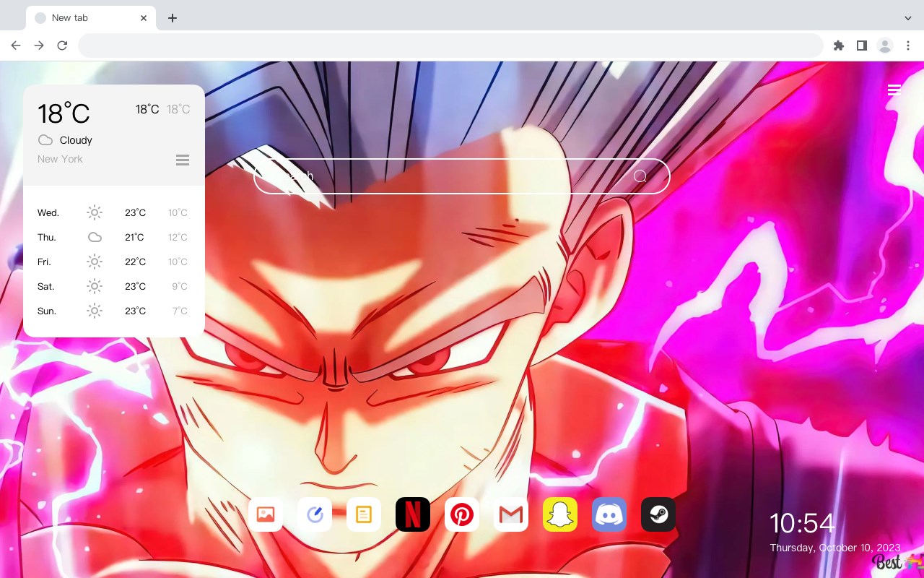Launch the Netflix shortcut
The image size is (924, 578).
413,514
